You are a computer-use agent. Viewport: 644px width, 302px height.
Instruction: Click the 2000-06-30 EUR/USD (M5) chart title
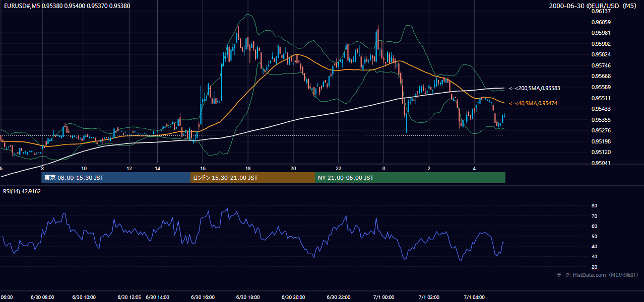tap(594, 6)
